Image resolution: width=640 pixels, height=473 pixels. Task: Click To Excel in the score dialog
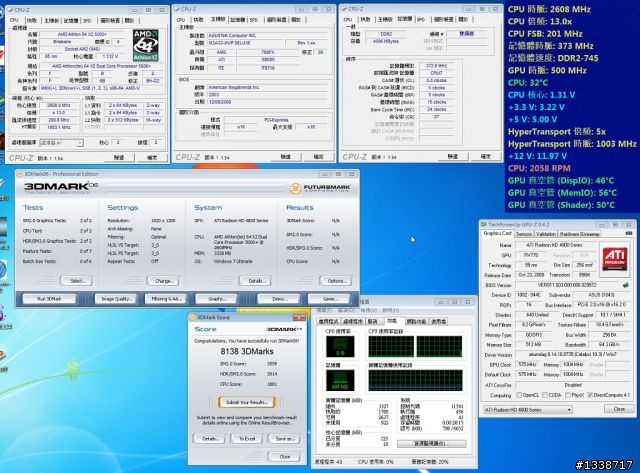(x=247, y=439)
